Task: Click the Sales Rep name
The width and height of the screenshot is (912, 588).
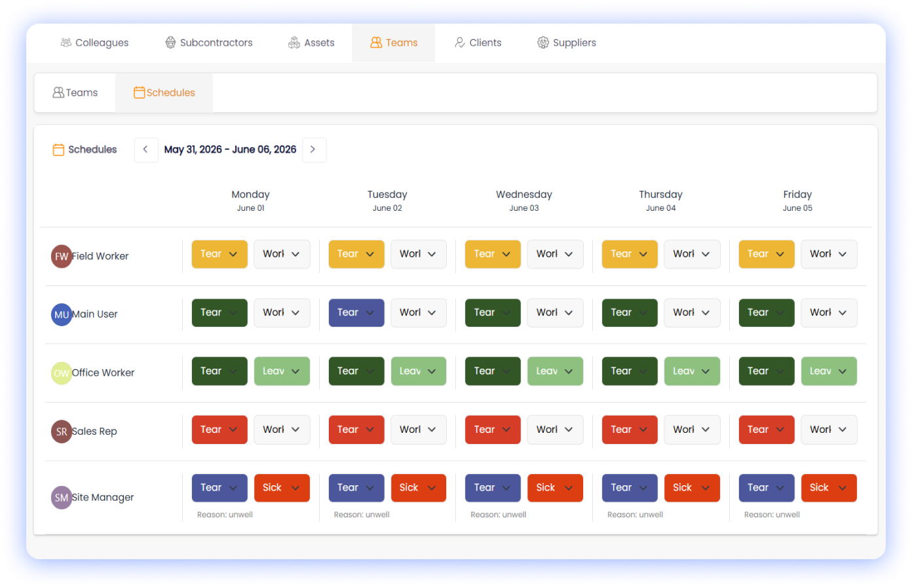Action: (94, 432)
